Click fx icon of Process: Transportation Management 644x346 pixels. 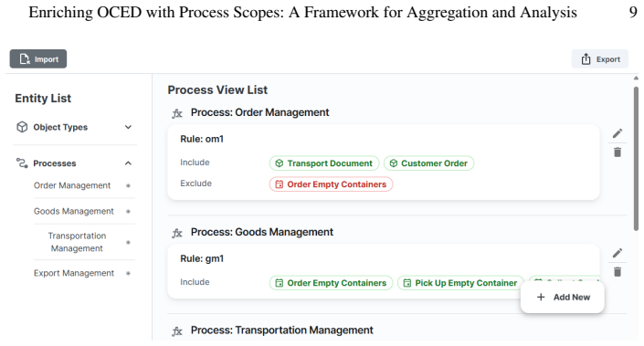click(x=177, y=331)
